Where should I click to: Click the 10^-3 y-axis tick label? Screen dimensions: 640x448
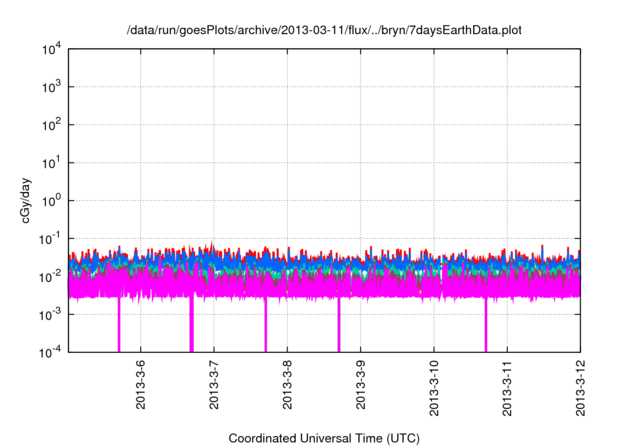pyautogui.click(x=50, y=315)
